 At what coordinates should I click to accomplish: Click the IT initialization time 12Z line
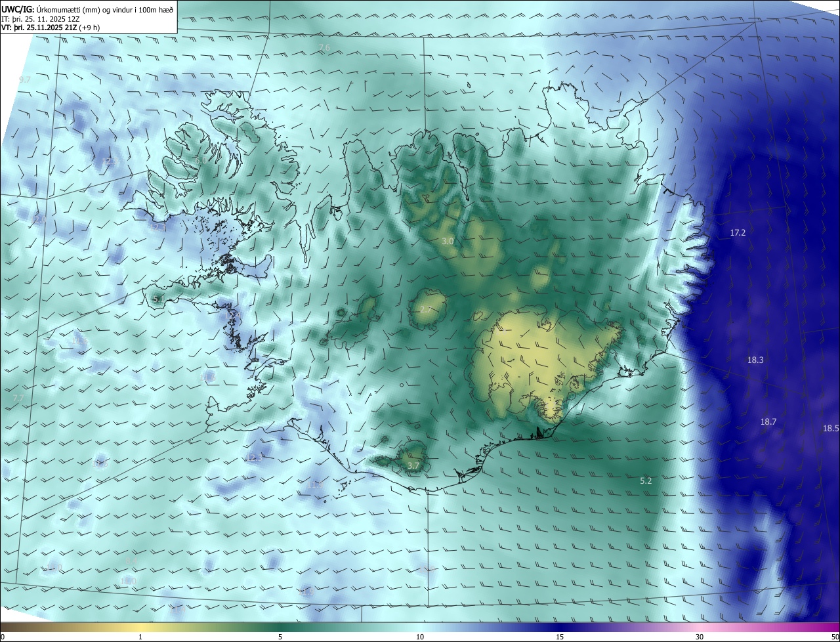tap(41, 19)
